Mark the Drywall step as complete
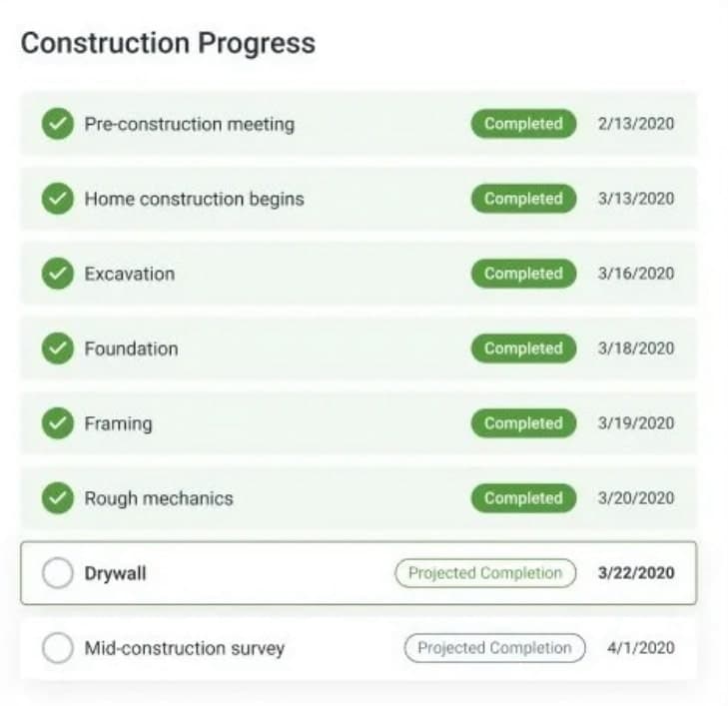728x706 pixels. coord(58,573)
